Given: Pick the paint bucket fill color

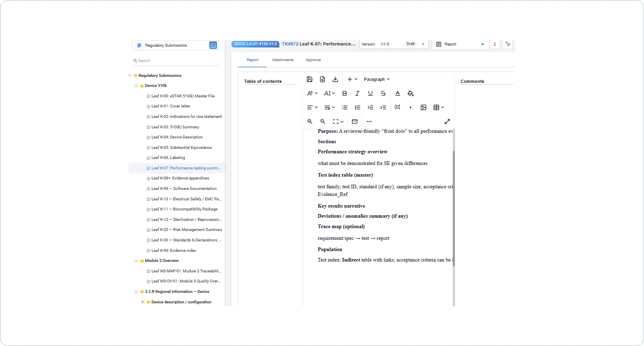Looking at the screenshot, I should click(411, 93).
